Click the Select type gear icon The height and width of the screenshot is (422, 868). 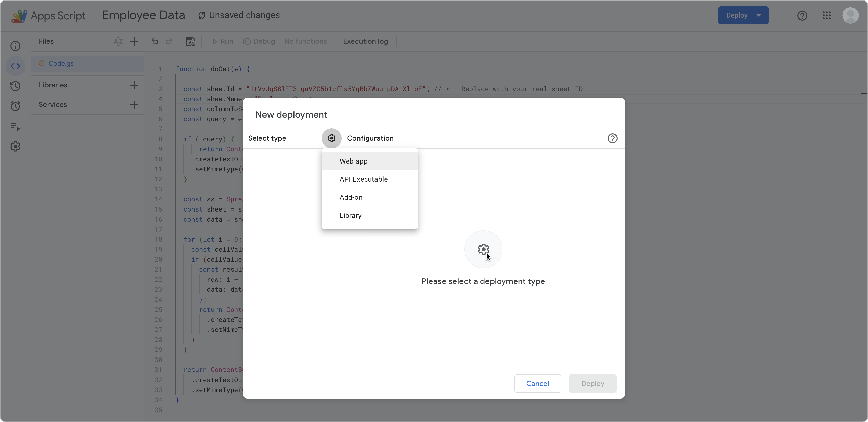331,138
